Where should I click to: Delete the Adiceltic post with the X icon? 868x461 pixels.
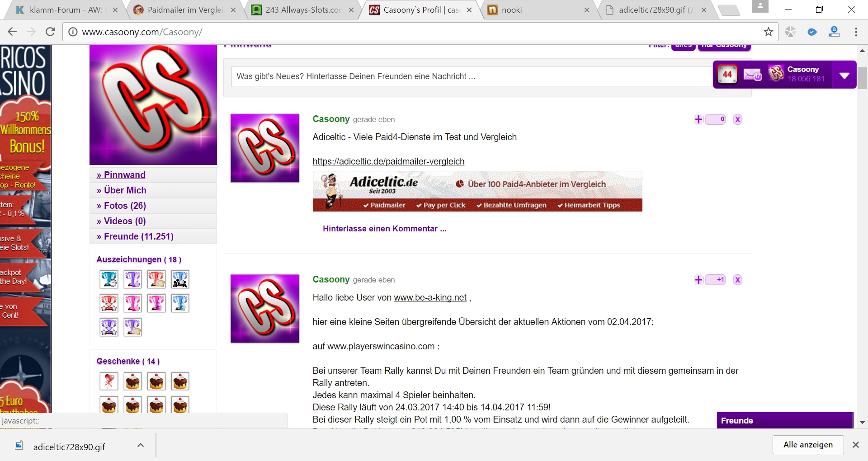[737, 119]
